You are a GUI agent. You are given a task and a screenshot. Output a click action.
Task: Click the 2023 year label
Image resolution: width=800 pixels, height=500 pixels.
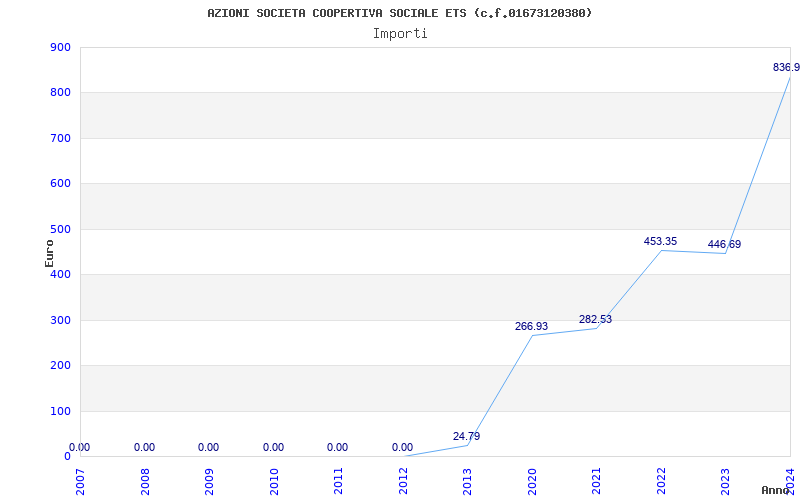pyautogui.click(x=726, y=481)
